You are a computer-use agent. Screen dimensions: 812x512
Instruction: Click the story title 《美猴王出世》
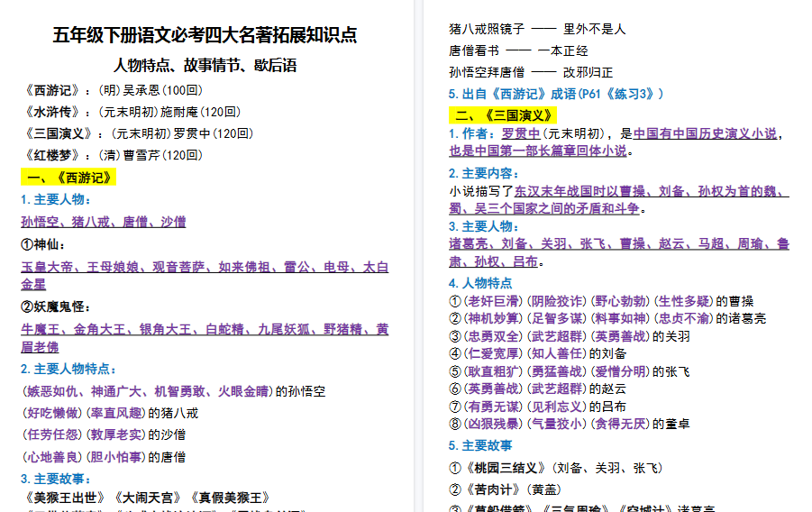pos(65,498)
